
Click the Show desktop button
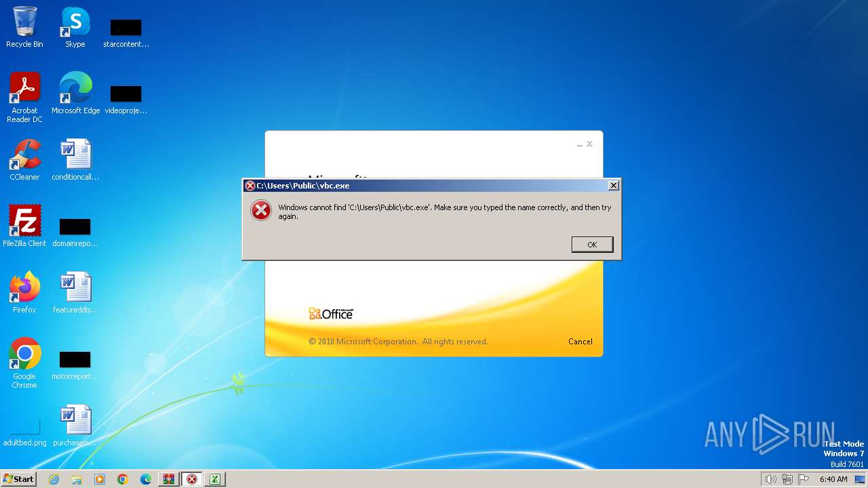click(860, 479)
